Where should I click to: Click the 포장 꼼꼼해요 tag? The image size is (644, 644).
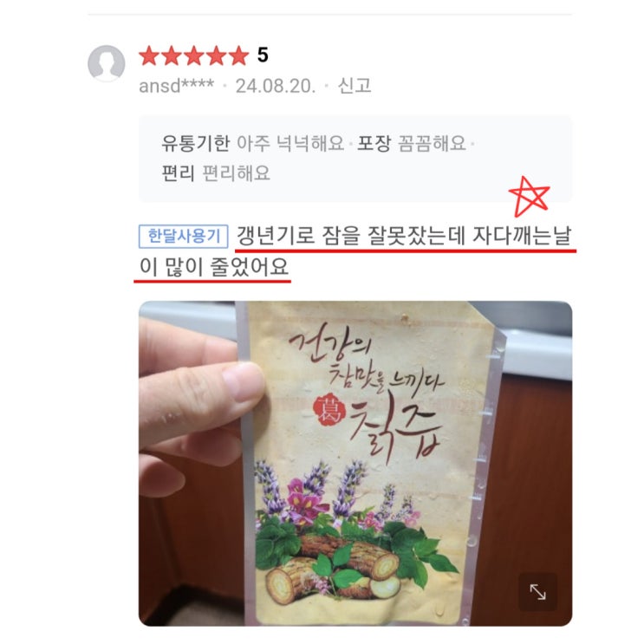[412, 143]
